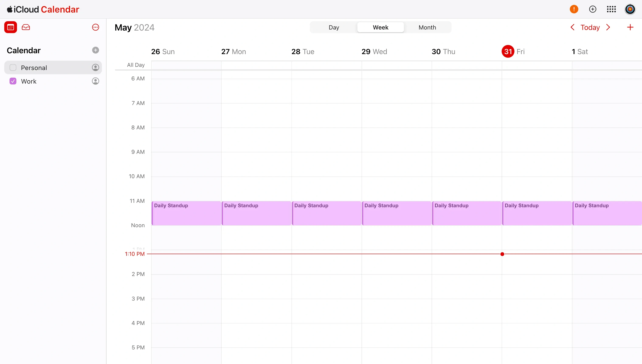The height and width of the screenshot is (364, 642).
Task: Click the add new calendar icon
Action: [95, 50]
